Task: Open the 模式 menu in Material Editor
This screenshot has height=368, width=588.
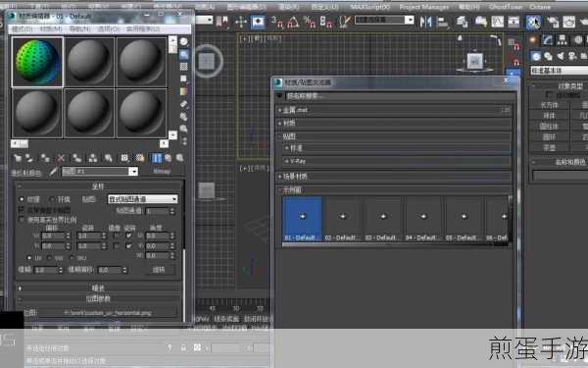Action: point(23,28)
